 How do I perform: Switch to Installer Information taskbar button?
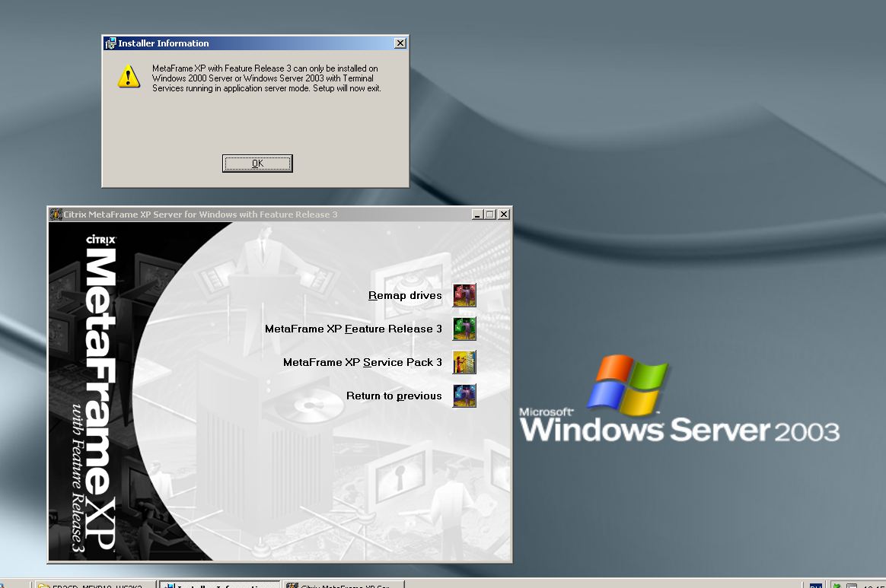220,585
